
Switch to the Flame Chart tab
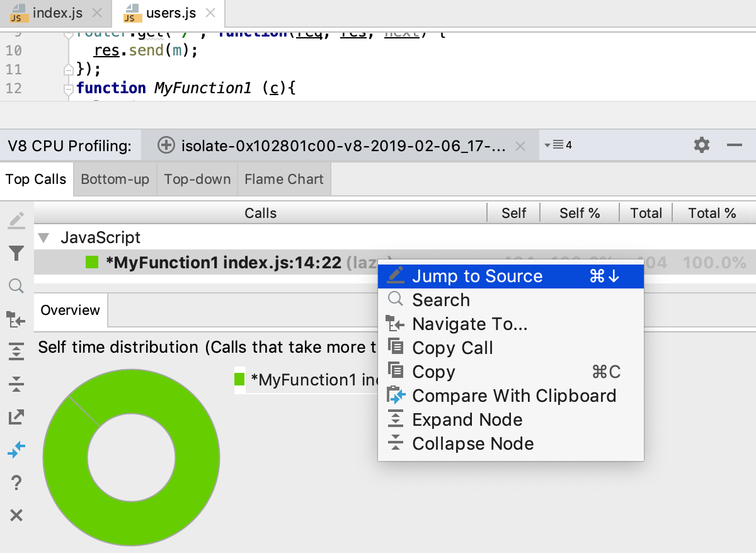(x=283, y=179)
